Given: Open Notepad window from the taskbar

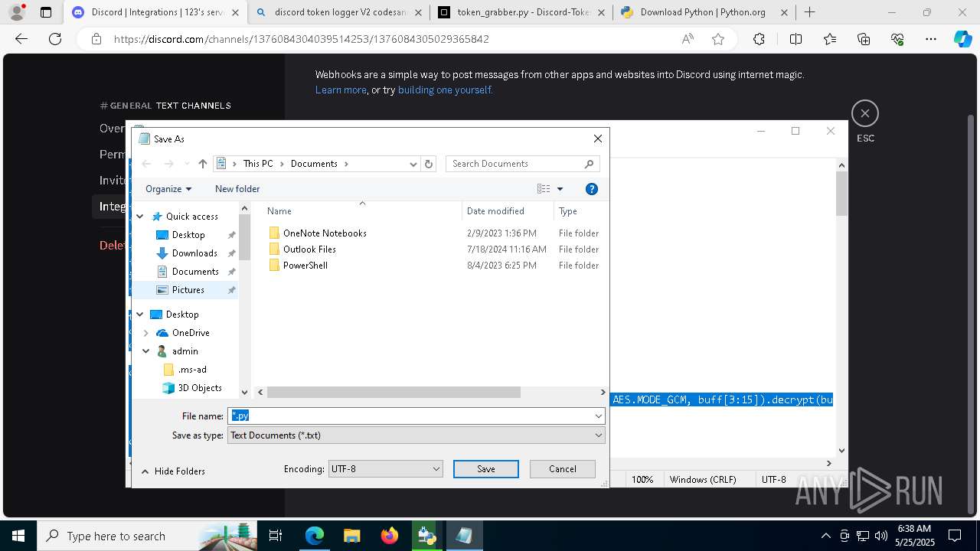Looking at the screenshot, I should pyautogui.click(x=464, y=536).
